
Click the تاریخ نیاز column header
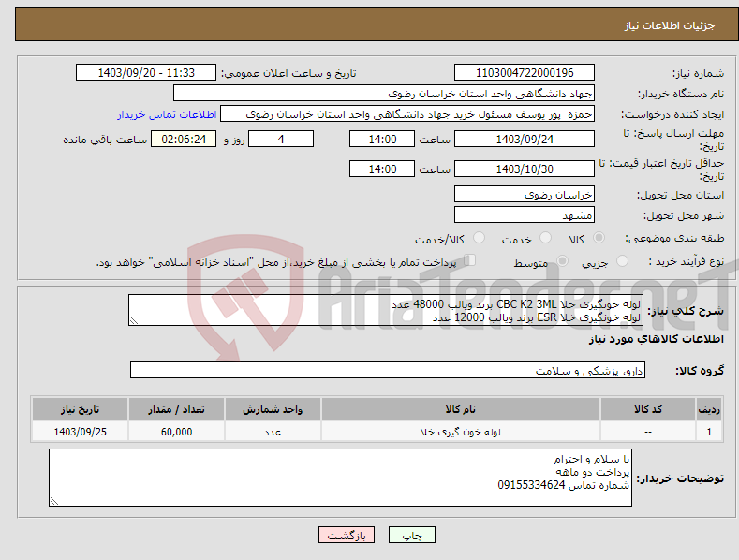(80, 409)
